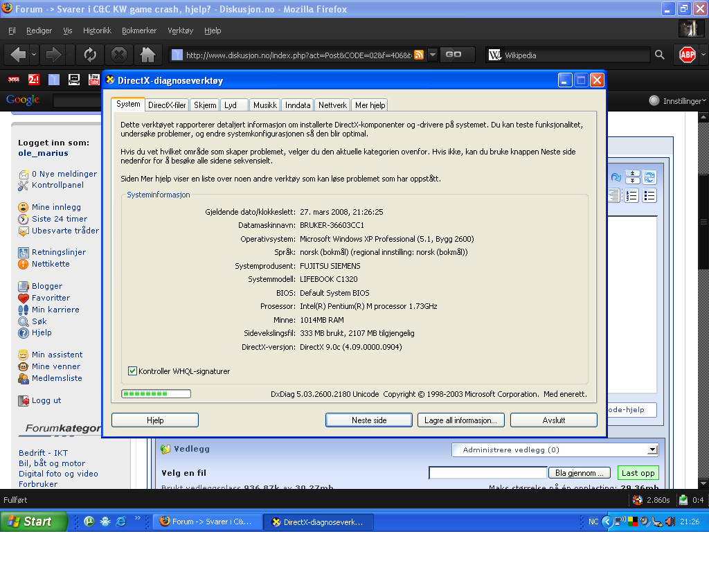This screenshot has width=709, height=588.
Task: Click the search magnifier icon
Action: pyautogui.click(x=660, y=55)
